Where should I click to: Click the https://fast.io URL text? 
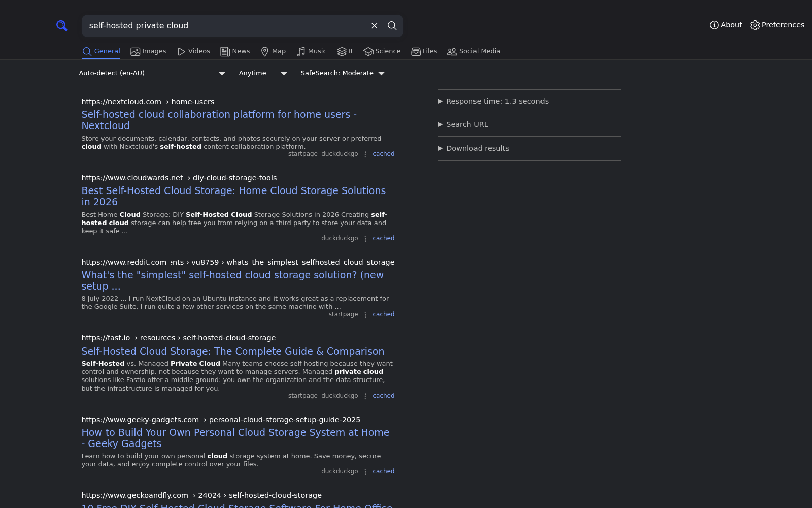coord(106,338)
